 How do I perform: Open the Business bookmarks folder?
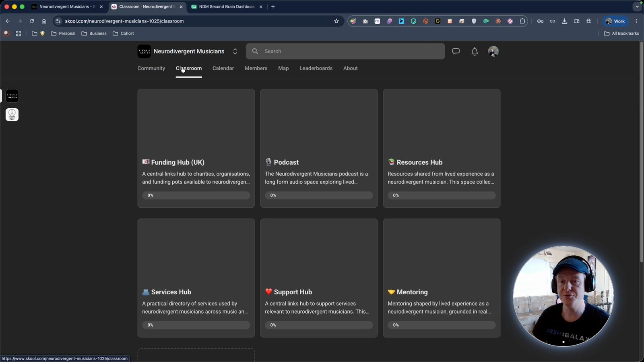coord(94,33)
